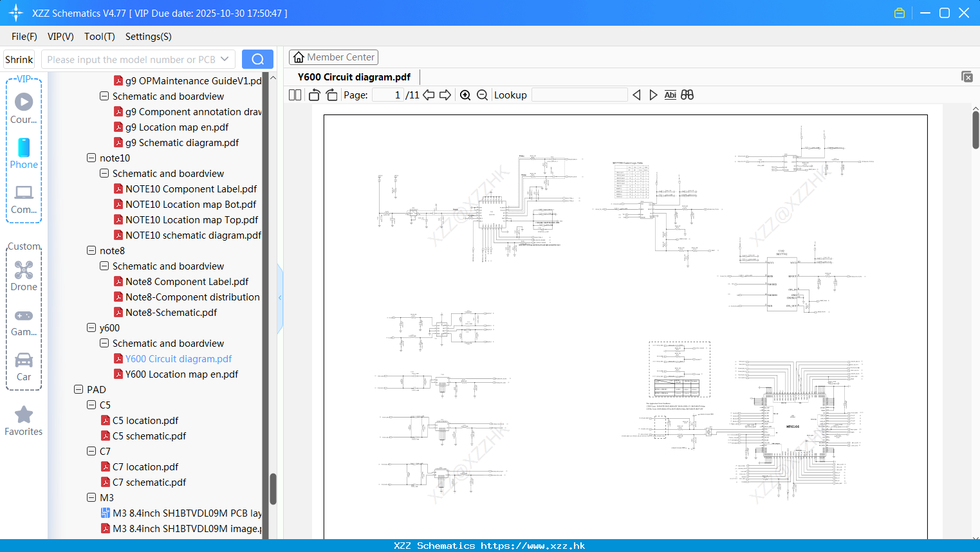
Task: Go to previous page arrow
Action: (429, 95)
